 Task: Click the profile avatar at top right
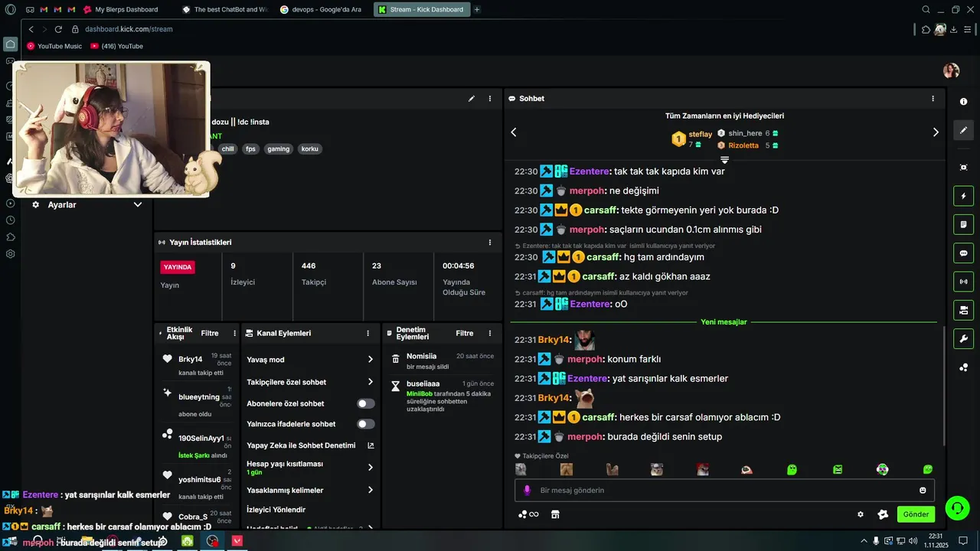pyautogui.click(x=952, y=70)
